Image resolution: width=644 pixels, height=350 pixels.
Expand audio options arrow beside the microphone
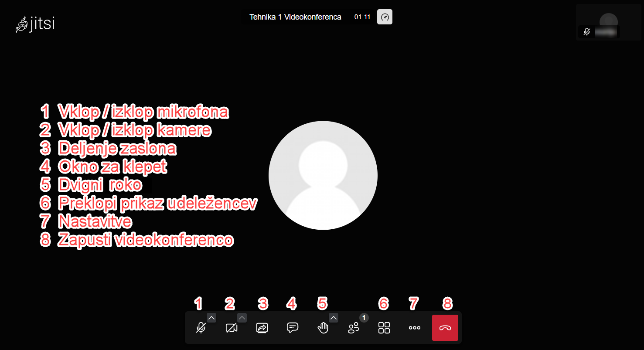[211, 318]
